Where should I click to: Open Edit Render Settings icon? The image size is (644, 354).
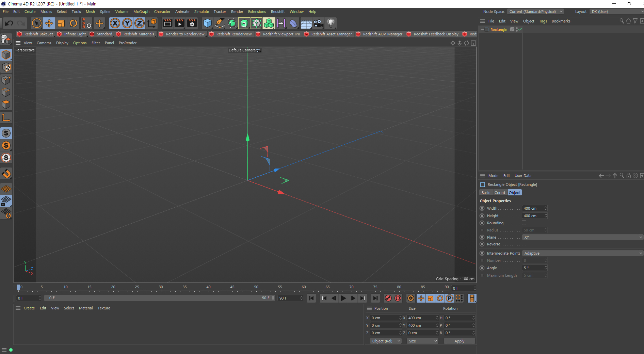click(x=192, y=23)
